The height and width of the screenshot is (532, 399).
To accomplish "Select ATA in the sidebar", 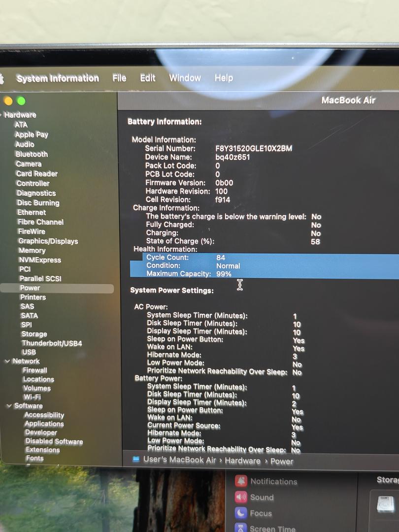I will pos(21,125).
